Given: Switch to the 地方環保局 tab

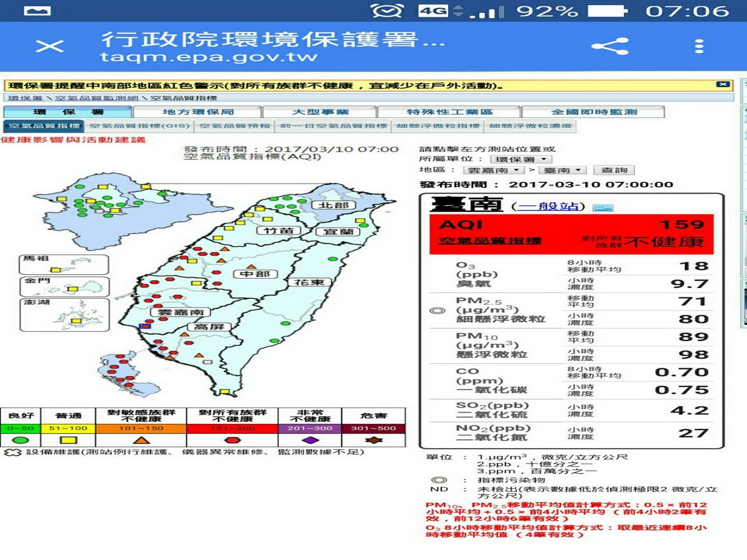Looking at the screenshot, I should 197,112.
